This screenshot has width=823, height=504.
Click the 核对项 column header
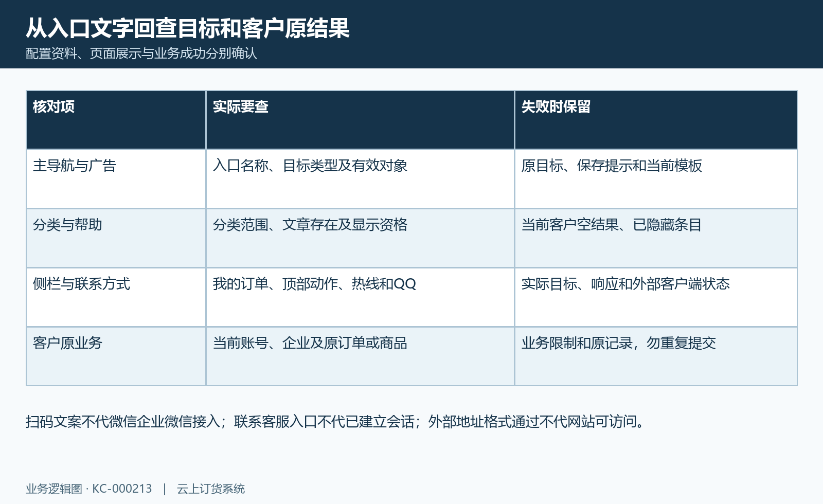pos(116,120)
